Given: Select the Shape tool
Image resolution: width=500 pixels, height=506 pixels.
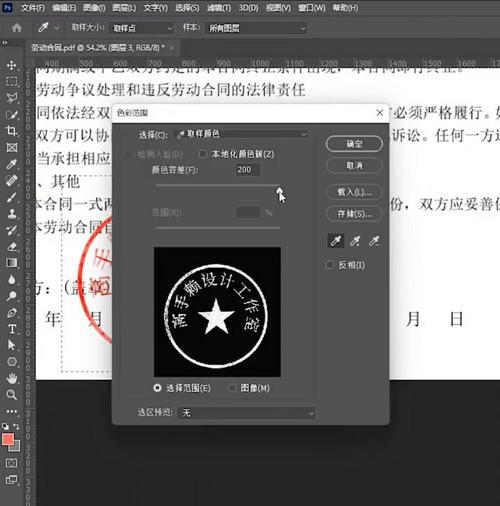Looking at the screenshot, I should pyautogui.click(x=12, y=362).
